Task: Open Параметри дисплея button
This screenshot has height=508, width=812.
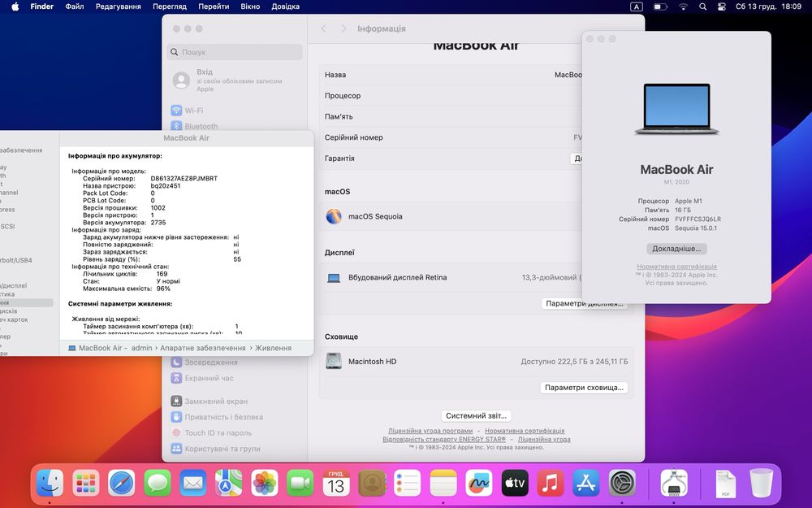Action: pyautogui.click(x=584, y=303)
